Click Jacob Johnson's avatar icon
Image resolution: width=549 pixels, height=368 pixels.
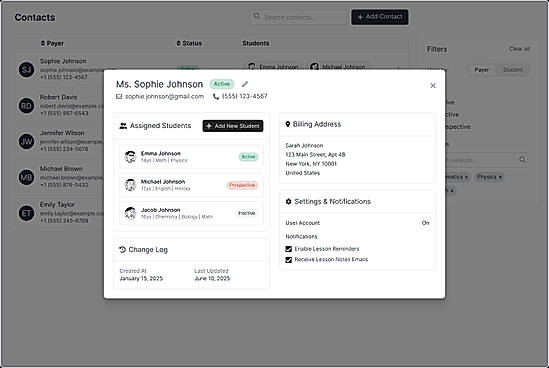131,213
